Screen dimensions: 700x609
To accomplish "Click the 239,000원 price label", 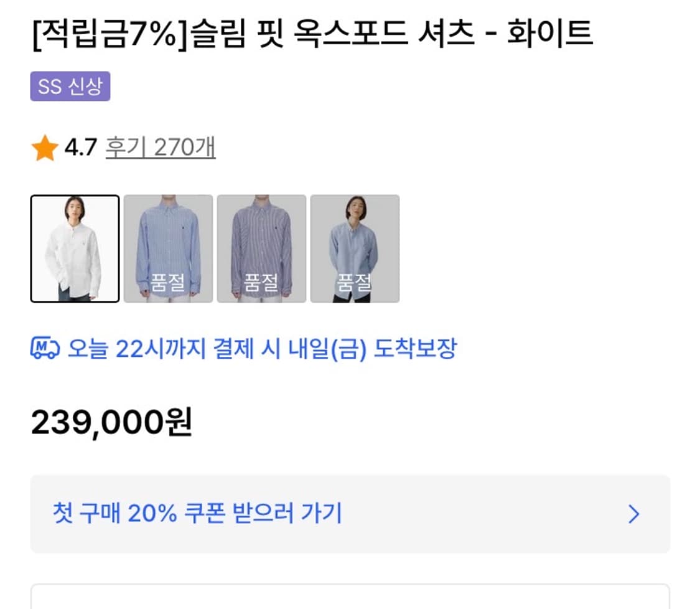I will point(112,422).
